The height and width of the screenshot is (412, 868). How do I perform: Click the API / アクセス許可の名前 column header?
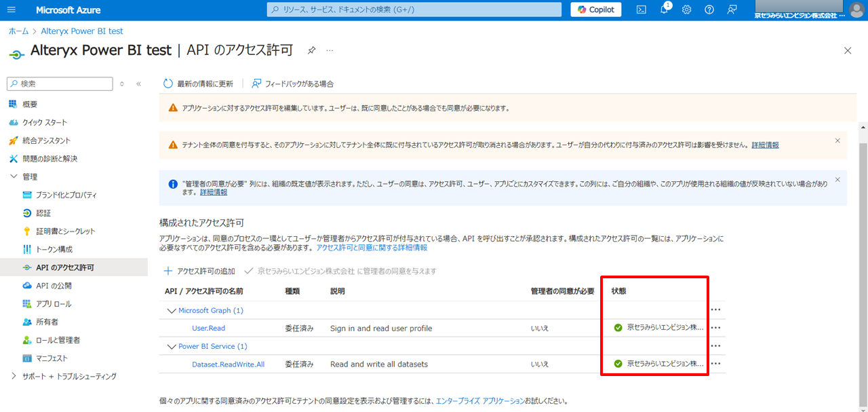click(204, 291)
